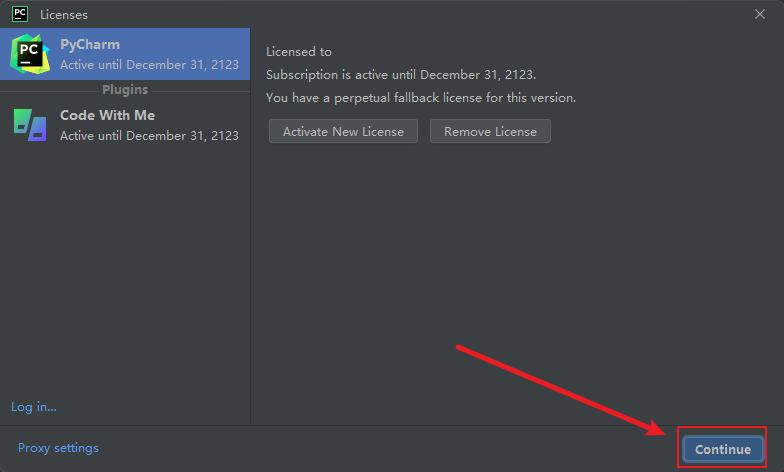
Task: Click the Continue button
Action: tap(722, 449)
